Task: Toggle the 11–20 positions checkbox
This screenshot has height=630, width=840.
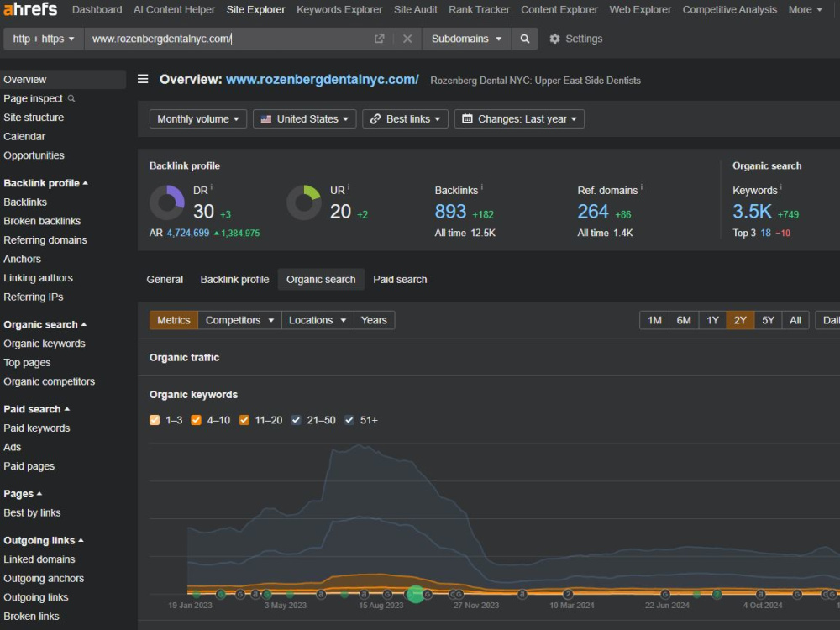Action: pos(244,420)
